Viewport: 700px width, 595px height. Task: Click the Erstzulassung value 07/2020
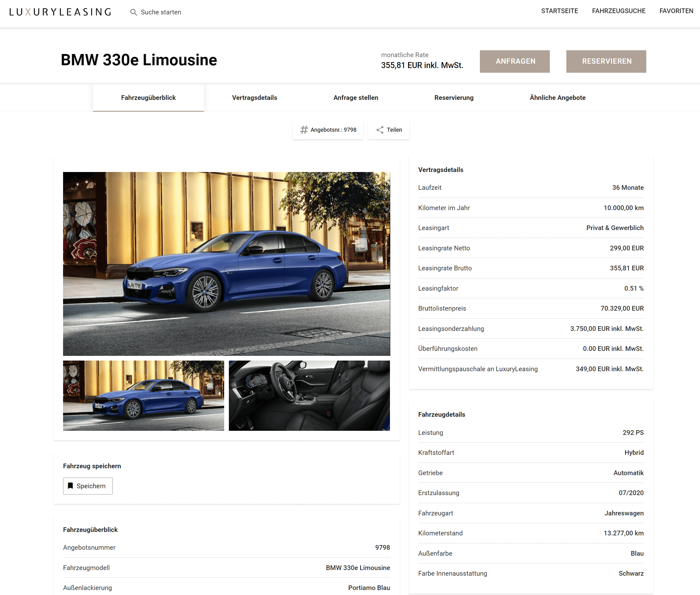pyautogui.click(x=631, y=493)
